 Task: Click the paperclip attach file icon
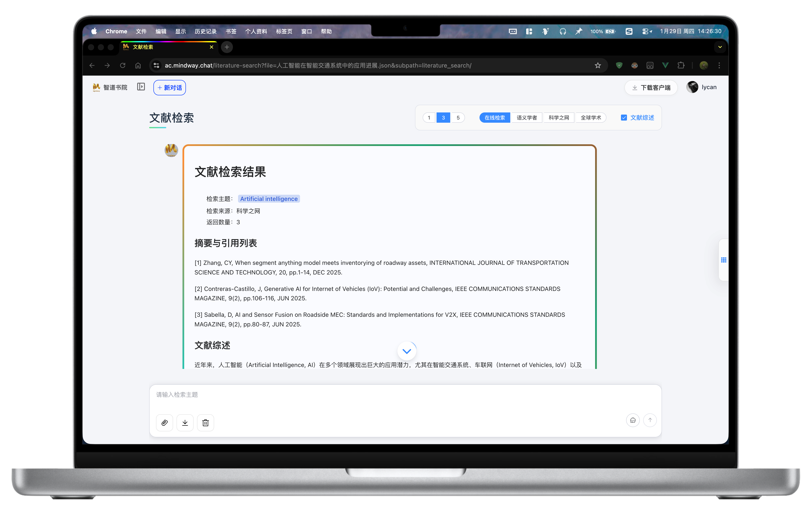pos(165,423)
